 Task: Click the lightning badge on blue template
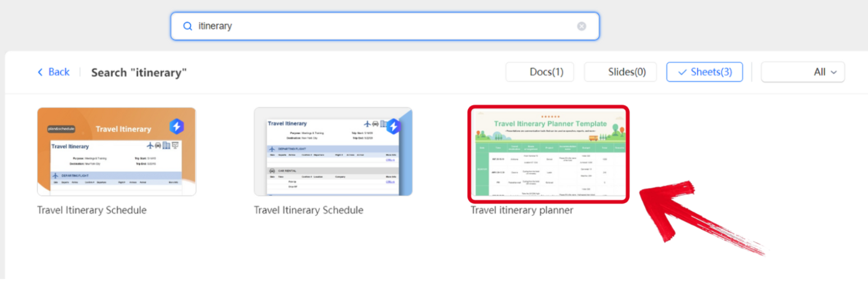click(393, 126)
